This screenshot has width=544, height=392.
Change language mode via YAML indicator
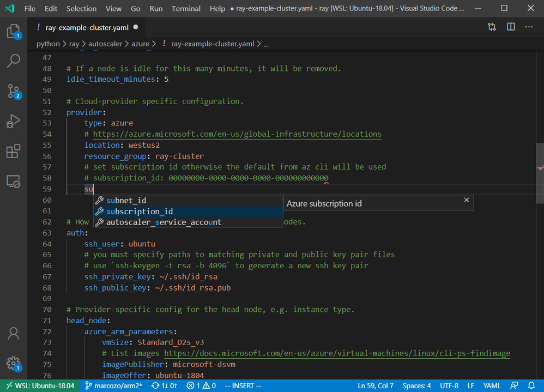tap(492, 386)
